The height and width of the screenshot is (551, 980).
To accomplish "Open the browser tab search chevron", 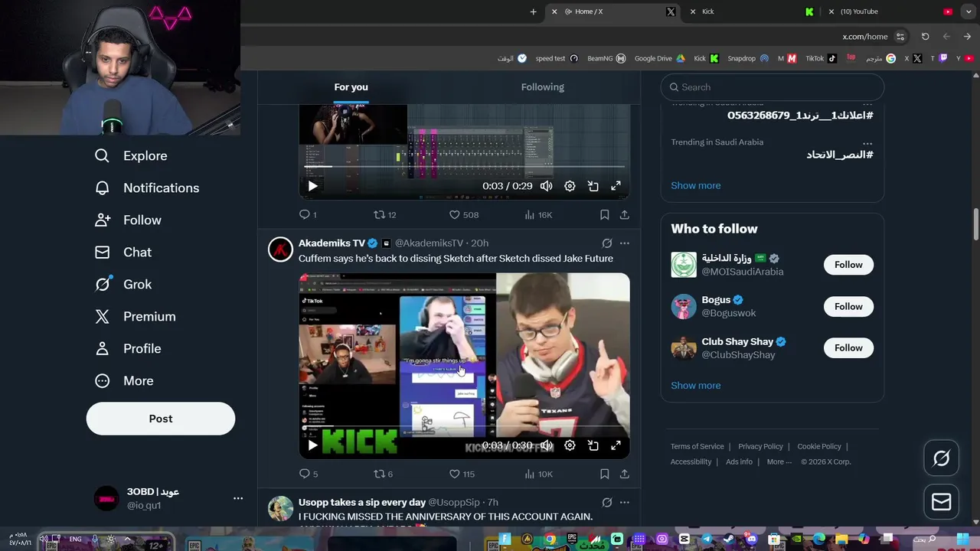I will click(969, 11).
